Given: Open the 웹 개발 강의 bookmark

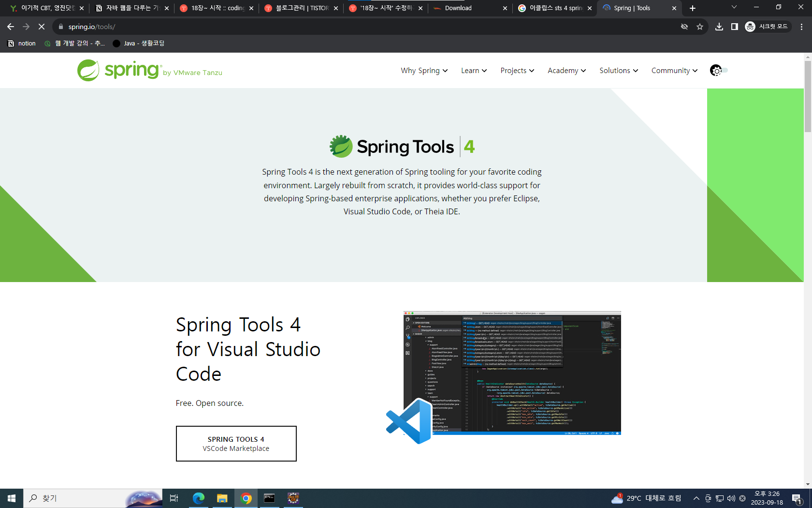Looking at the screenshot, I should (x=74, y=44).
